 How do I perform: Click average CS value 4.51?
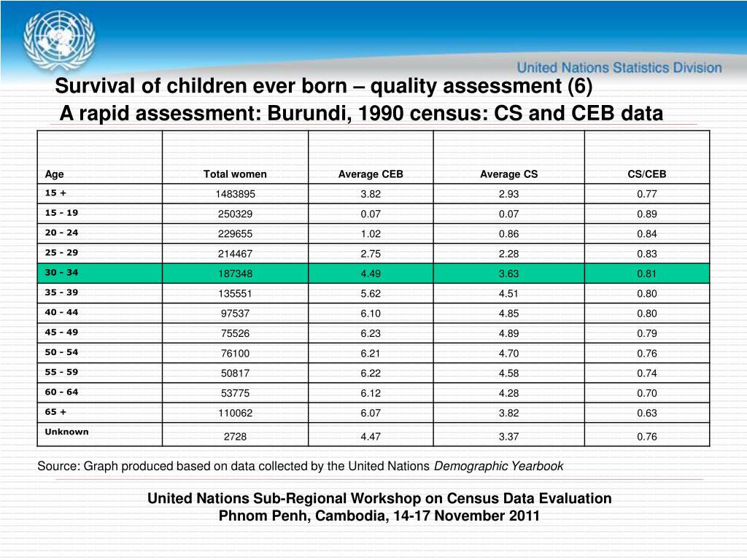(x=508, y=295)
